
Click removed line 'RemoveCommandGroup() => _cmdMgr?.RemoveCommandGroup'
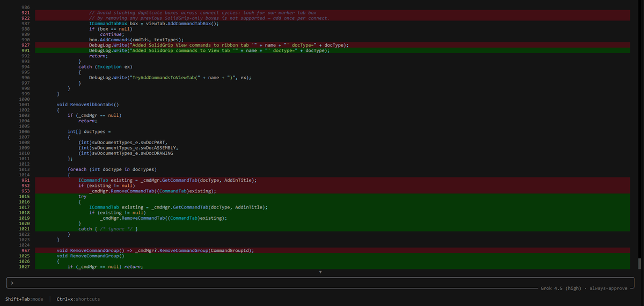point(156,250)
